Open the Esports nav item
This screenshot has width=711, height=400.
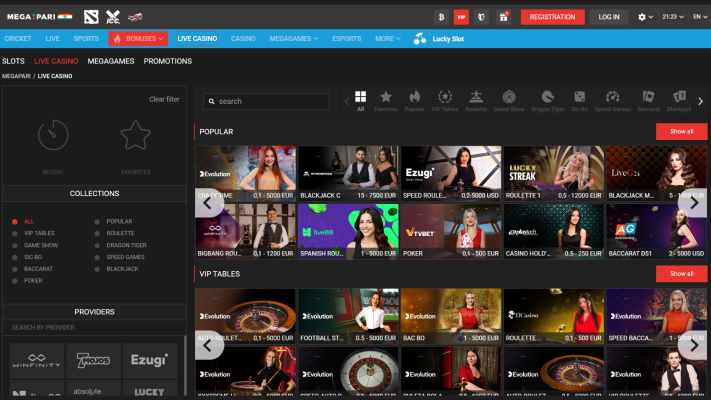[x=346, y=39]
